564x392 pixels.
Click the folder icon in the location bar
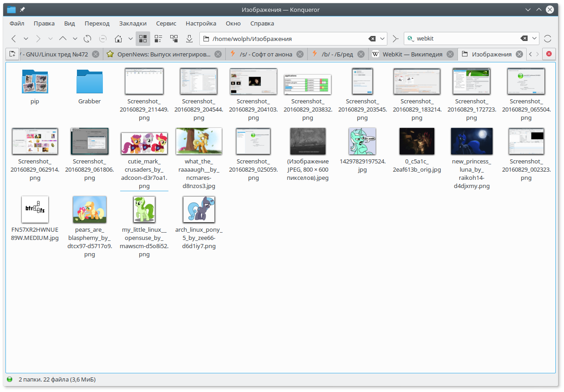206,39
